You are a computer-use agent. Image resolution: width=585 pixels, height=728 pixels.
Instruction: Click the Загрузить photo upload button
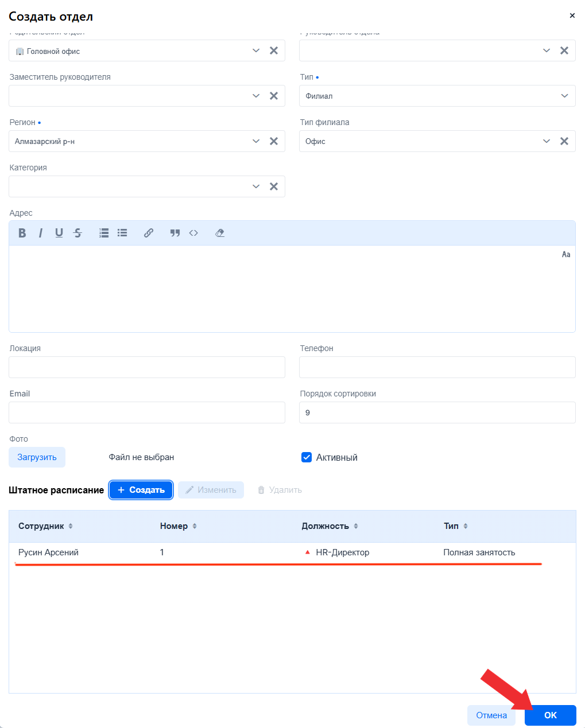coord(37,457)
